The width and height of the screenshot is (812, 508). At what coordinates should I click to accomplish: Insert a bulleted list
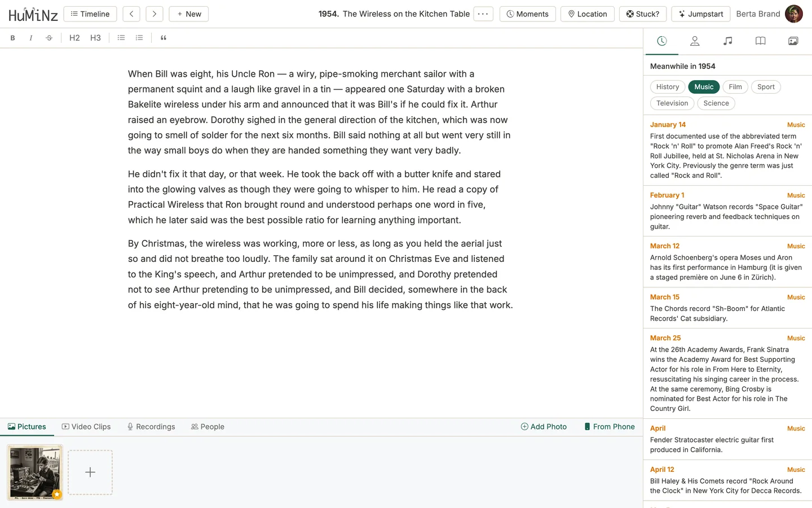pos(121,38)
